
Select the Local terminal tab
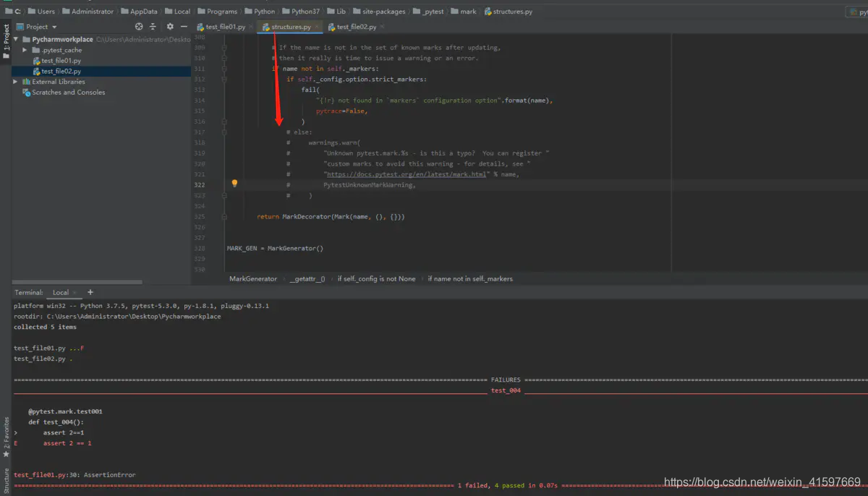pos(61,293)
